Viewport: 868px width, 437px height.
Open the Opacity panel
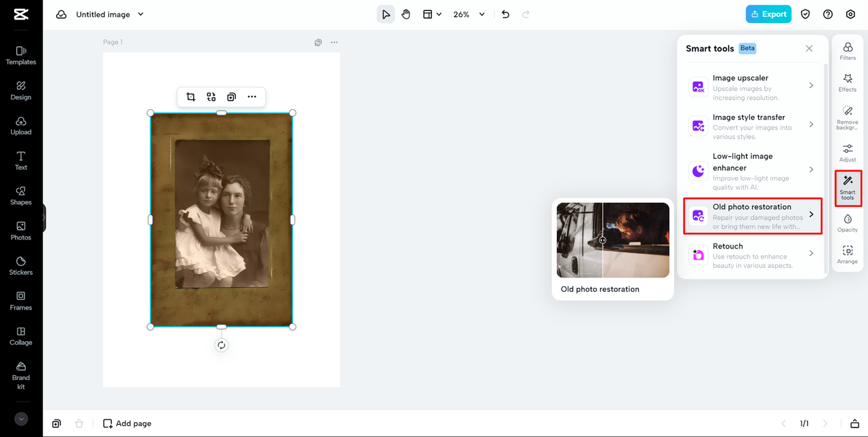click(848, 223)
